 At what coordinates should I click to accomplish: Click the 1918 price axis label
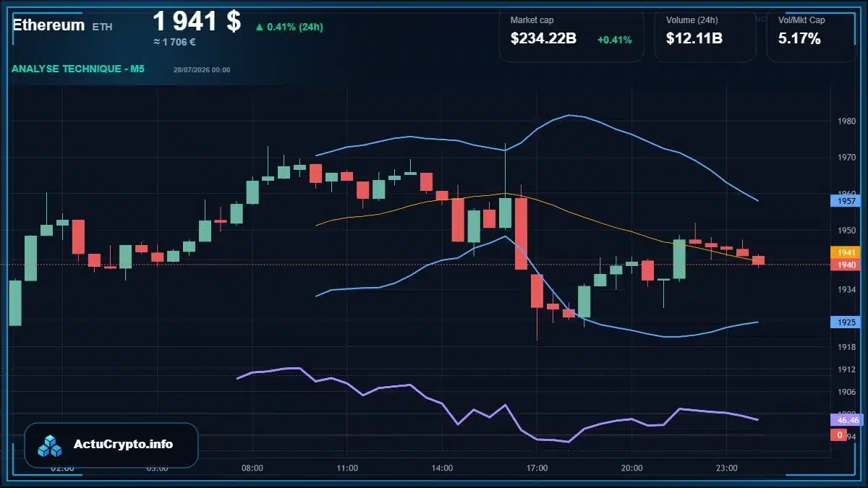(x=847, y=347)
